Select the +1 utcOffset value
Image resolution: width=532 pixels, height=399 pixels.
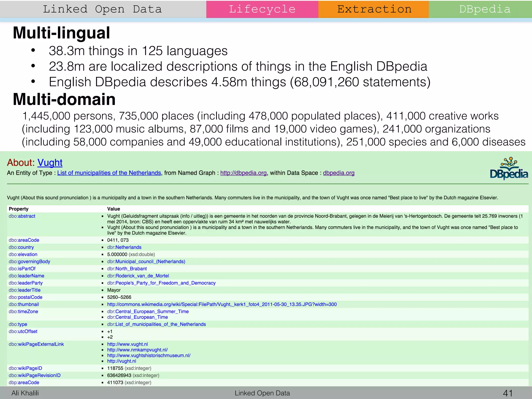coord(110,331)
